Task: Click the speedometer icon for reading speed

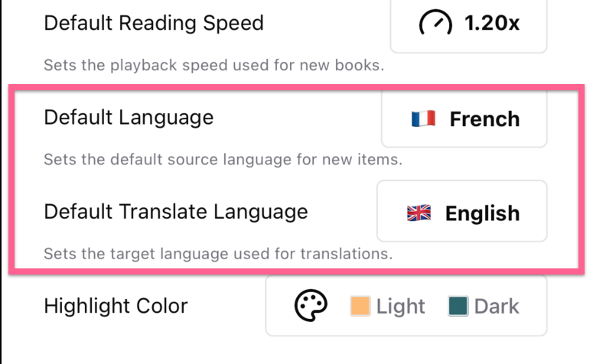Action: point(435,24)
